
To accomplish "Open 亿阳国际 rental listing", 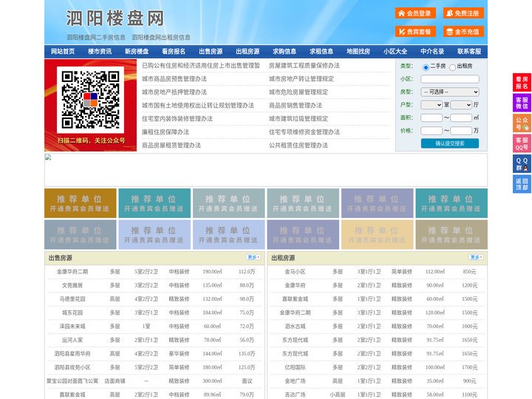I will click(295, 367).
